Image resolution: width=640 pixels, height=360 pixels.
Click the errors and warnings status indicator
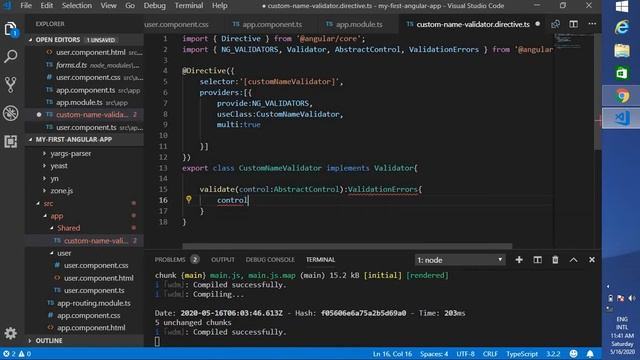17,354
